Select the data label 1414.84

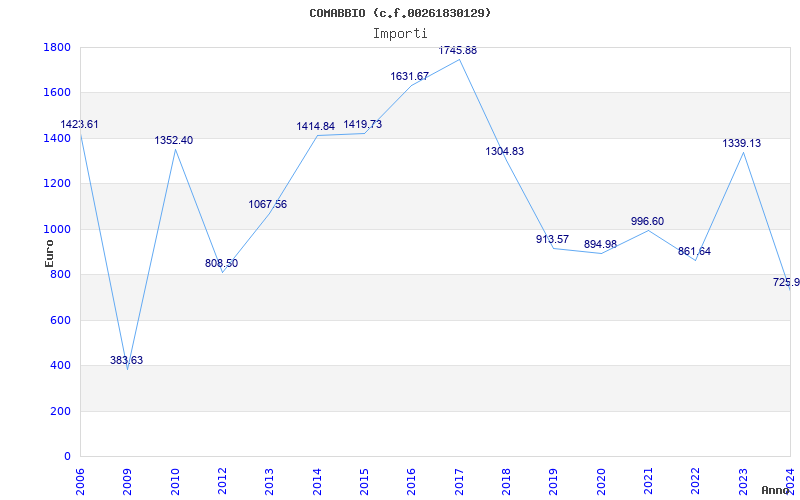[x=316, y=126]
